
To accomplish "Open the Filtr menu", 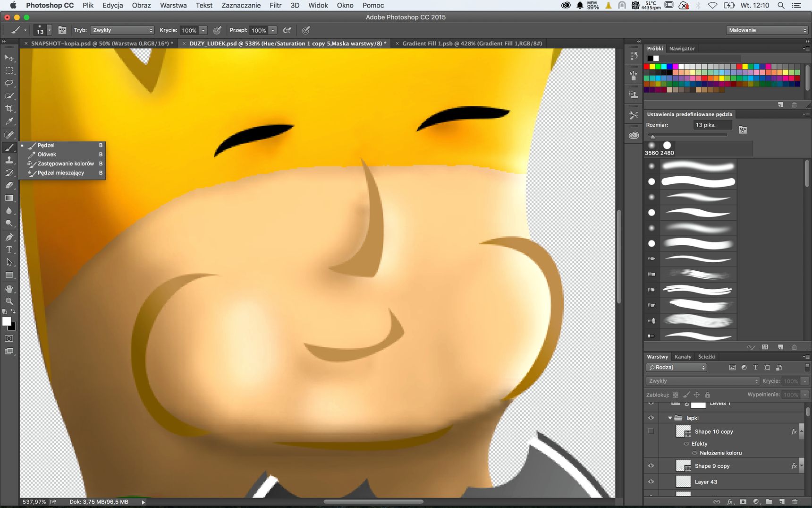I will [275, 5].
